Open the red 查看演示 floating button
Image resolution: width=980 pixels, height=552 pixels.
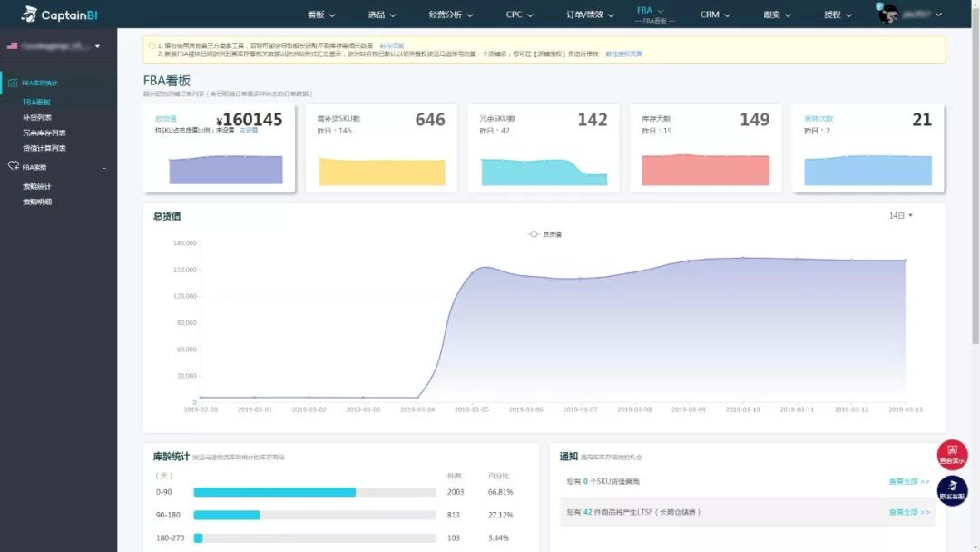952,455
